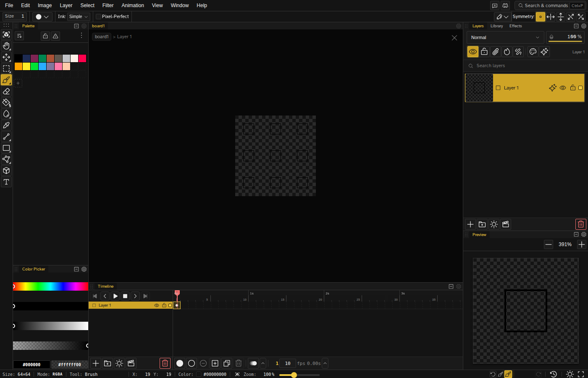Open the Animation menu
Viewport: 588px width, 378px height.
click(133, 5)
